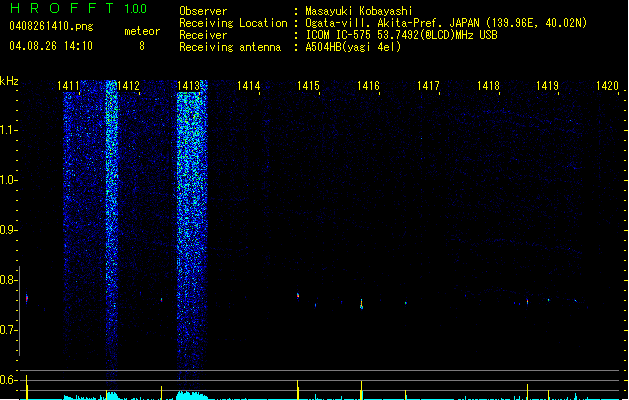Click the 1417 time axis marker
This screenshot has height=400, width=629.
pyautogui.click(x=428, y=86)
